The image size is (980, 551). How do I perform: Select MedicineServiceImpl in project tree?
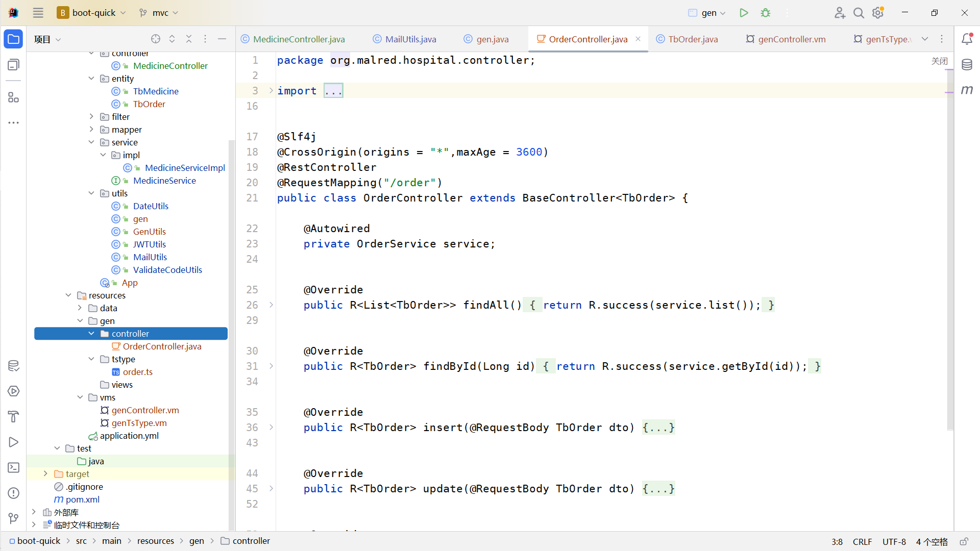185,167
